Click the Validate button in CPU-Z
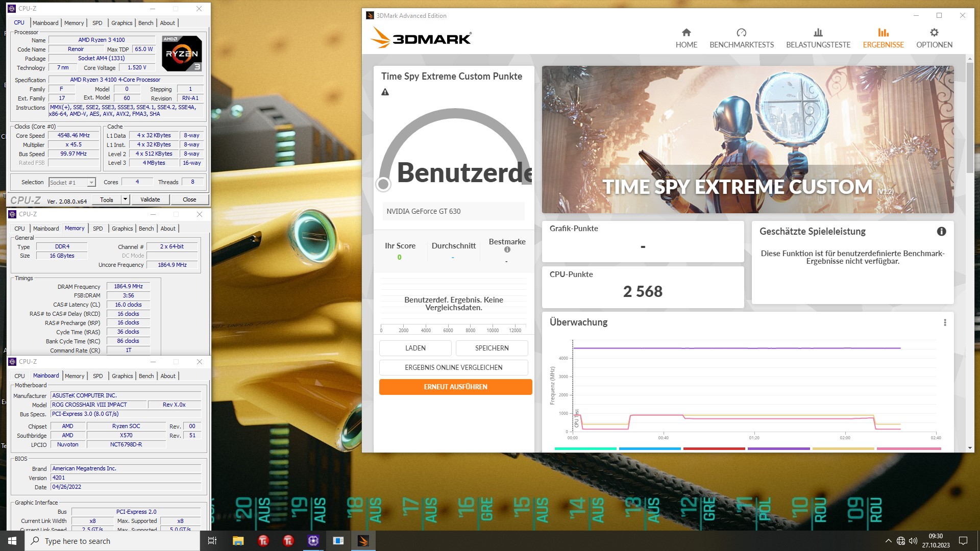This screenshot has width=980, height=551. click(x=150, y=199)
